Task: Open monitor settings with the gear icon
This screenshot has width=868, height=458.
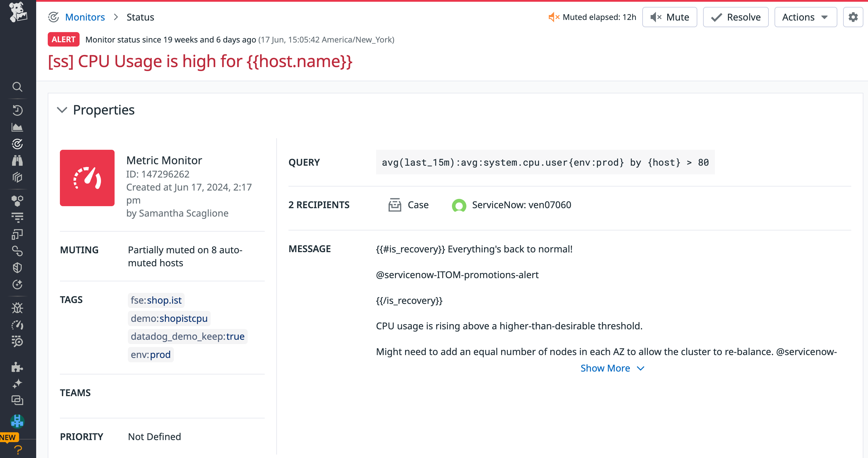Action: [853, 17]
